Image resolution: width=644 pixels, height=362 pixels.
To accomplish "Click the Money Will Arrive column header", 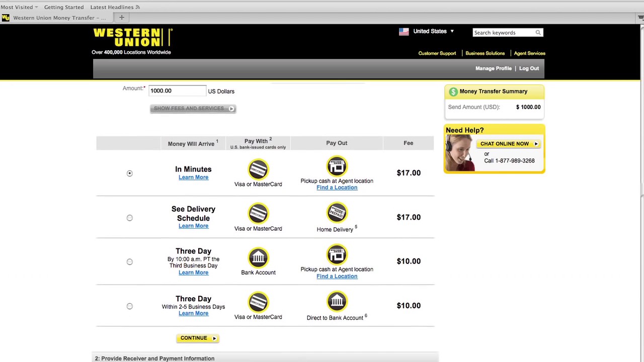I will point(193,143).
